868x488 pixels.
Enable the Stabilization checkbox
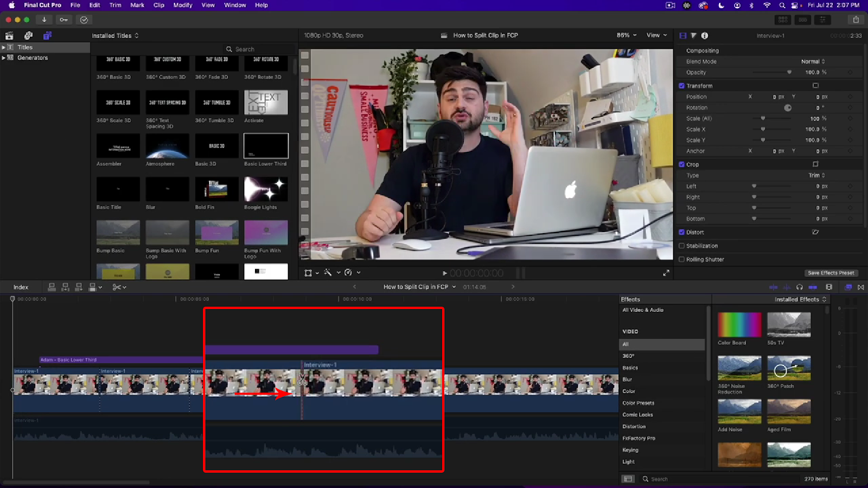click(x=682, y=246)
